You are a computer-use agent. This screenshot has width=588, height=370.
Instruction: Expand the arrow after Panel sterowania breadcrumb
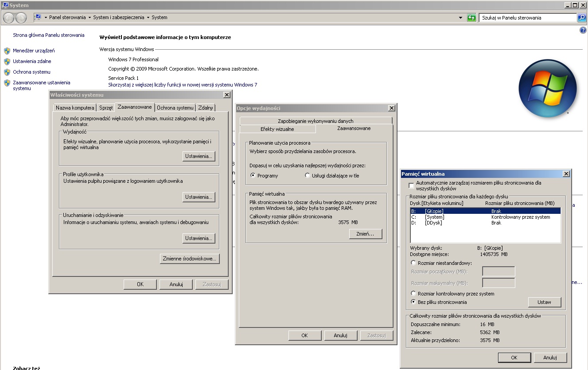(90, 18)
